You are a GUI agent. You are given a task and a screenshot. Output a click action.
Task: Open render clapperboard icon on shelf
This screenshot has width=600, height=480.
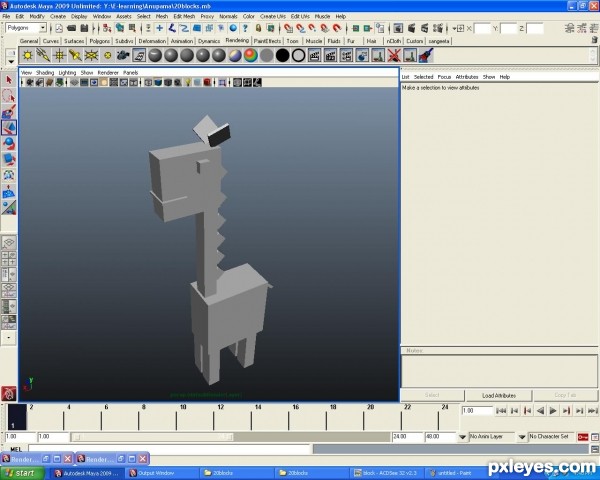pyautogui.click(x=314, y=56)
